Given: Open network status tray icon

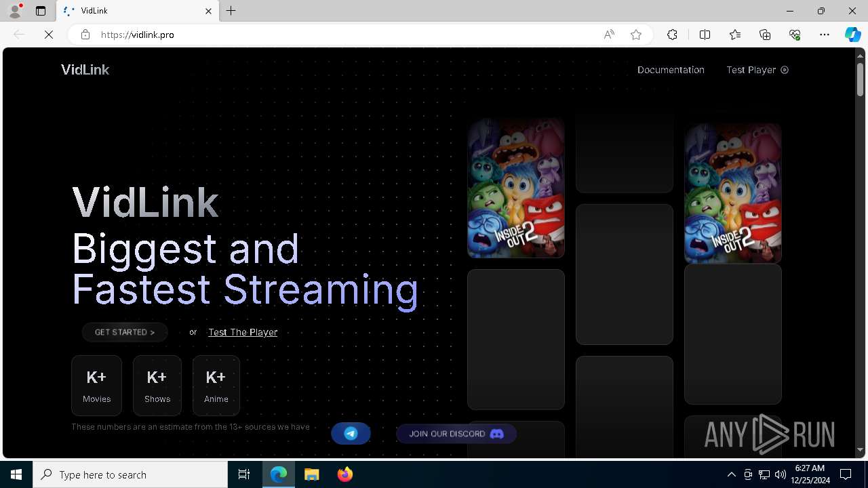Looking at the screenshot, I should (764, 474).
